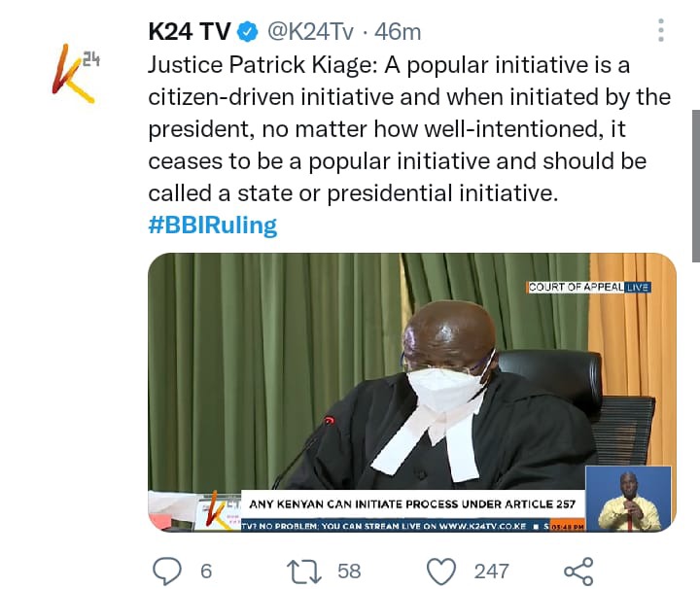This screenshot has width=700, height=589.
Task: Click the blue verified badge
Action: 248,32
